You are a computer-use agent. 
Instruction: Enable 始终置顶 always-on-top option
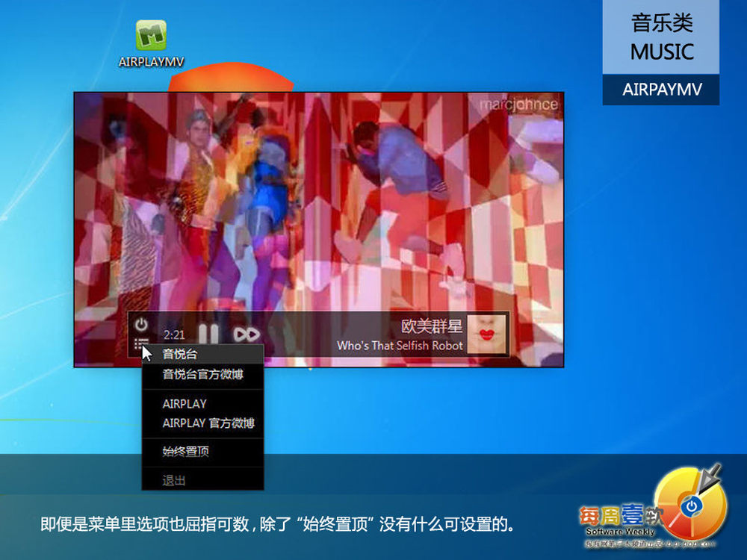pos(203,452)
